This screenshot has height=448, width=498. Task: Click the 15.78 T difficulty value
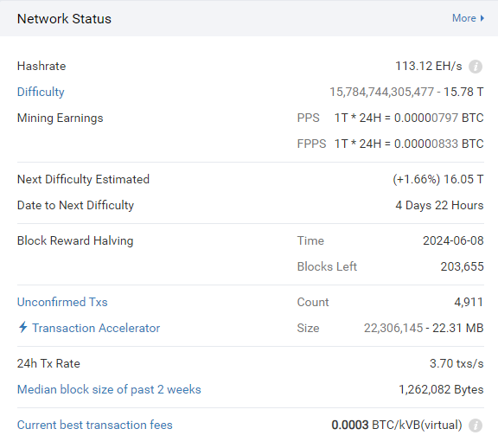463,92
